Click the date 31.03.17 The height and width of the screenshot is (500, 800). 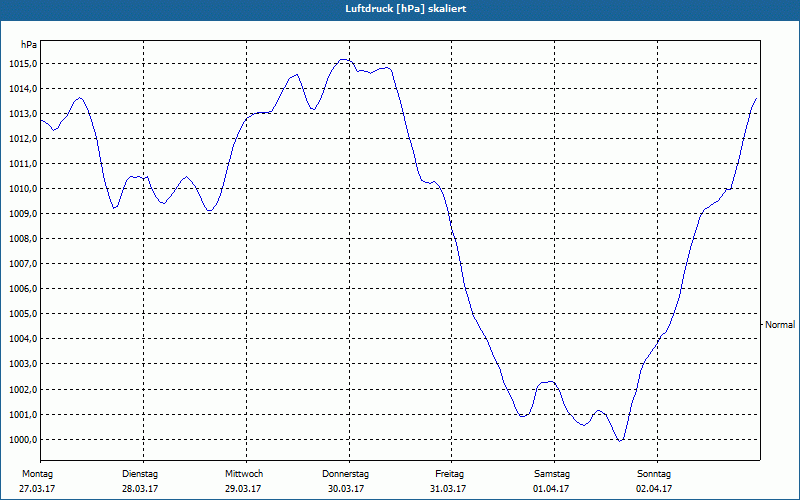(448, 489)
